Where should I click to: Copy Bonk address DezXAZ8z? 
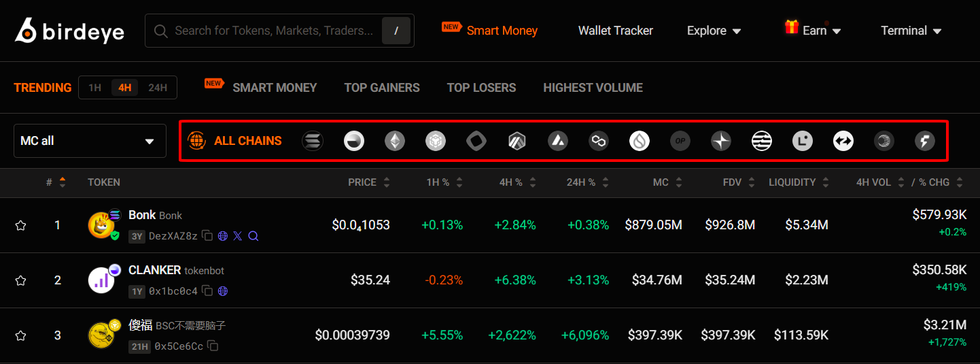(207, 236)
